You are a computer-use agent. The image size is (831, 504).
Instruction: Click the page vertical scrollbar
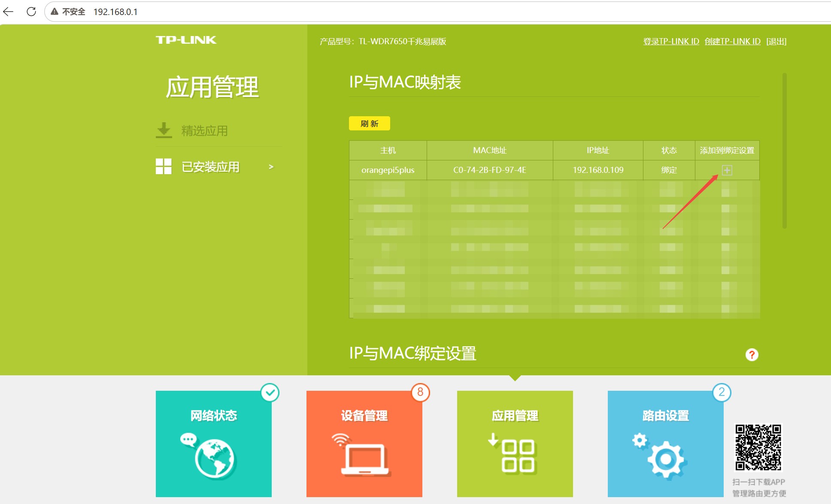click(784, 150)
